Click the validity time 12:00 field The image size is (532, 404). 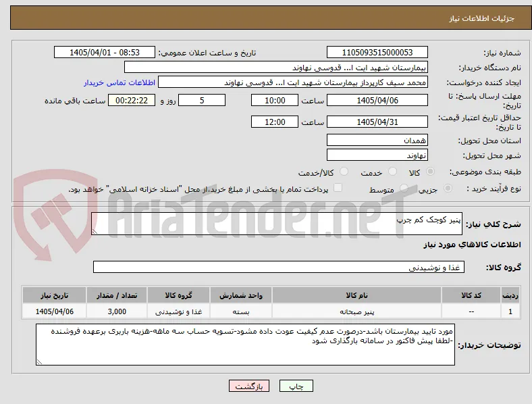(x=275, y=122)
